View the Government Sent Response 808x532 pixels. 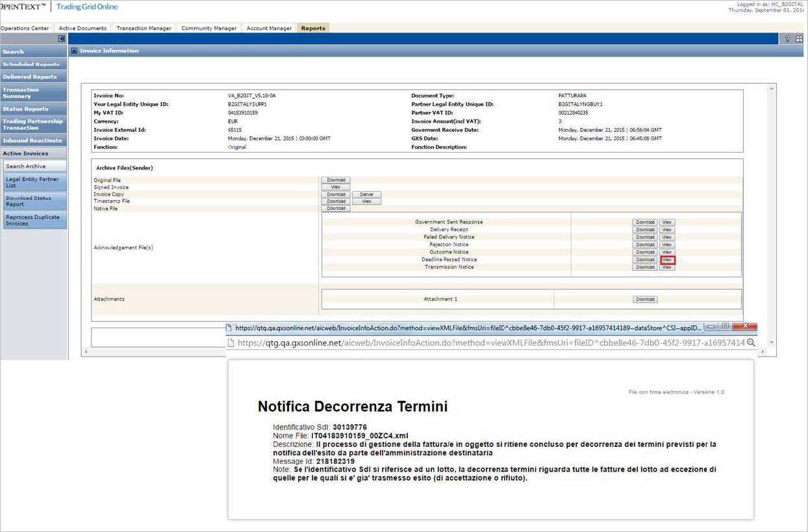[x=667, y=222]
